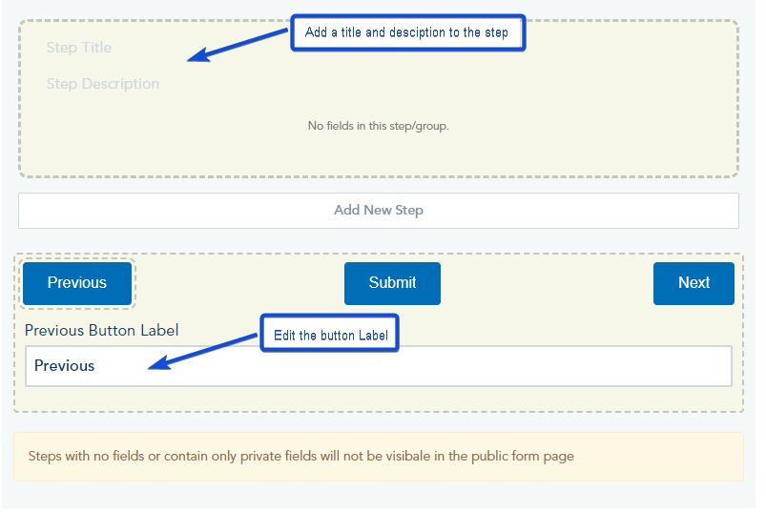
Task: Click the Step Title placeholder field
Action: 79,48
